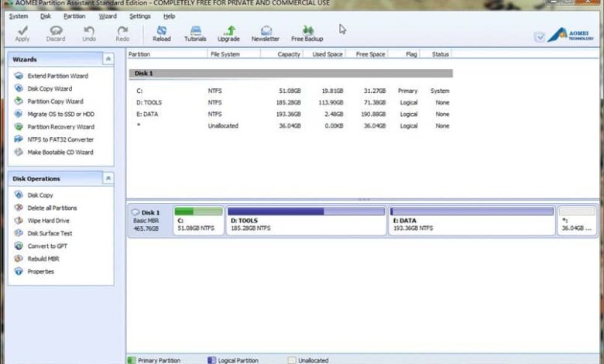Screen dimensions: 604x364
Task: Click the Disk Surface Test icon
Action: pos(19,233)
